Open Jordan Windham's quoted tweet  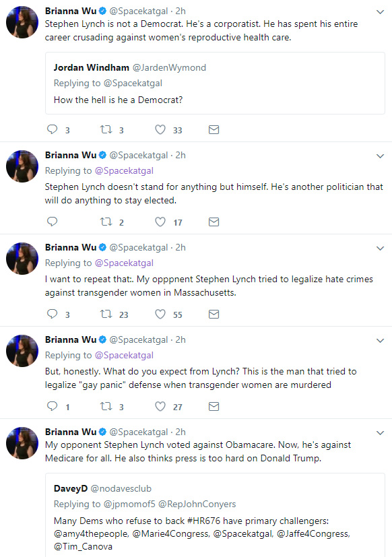[x=215, y=84]
